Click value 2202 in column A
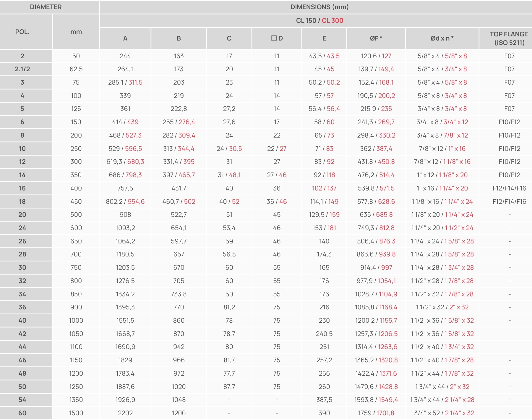The image size is (532, 420). point(125,413)
